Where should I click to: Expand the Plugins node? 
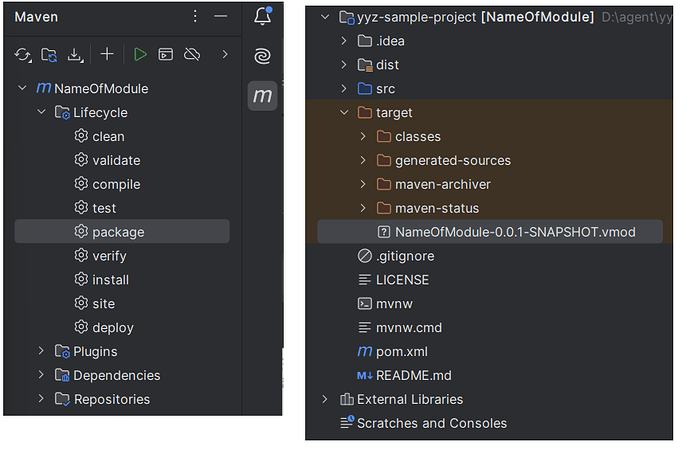[x=41, y=351]
